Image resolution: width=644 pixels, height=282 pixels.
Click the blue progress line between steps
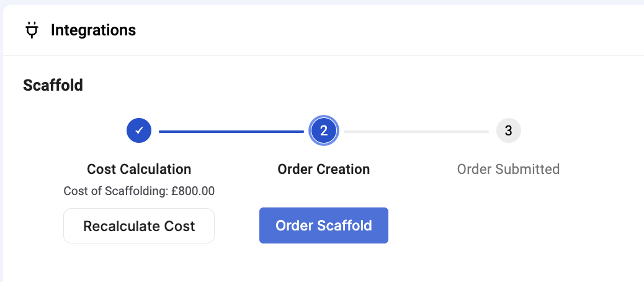coord(231,132)
